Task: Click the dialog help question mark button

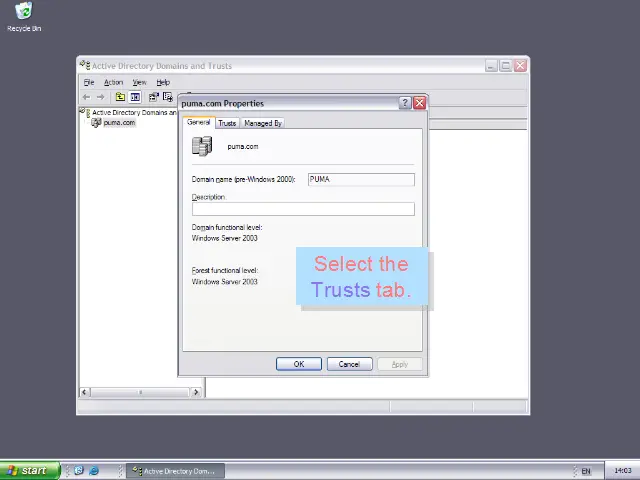Action: pos(404,103)
